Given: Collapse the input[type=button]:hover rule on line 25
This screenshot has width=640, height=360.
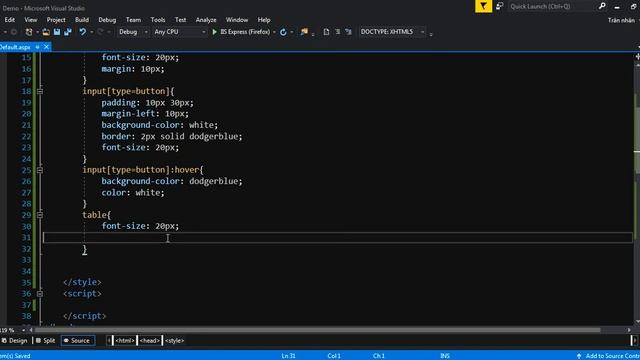Looking at the screenshot, I should click(x=40, y=170).
